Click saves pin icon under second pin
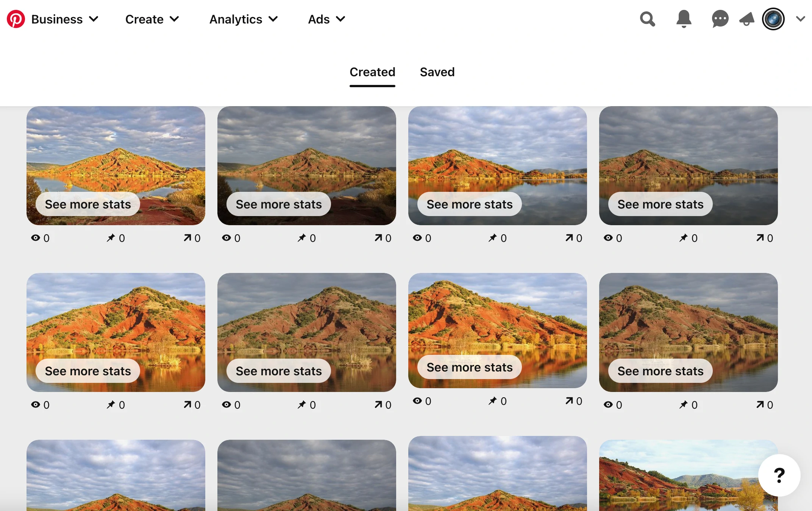 click(x=301, y=238)
